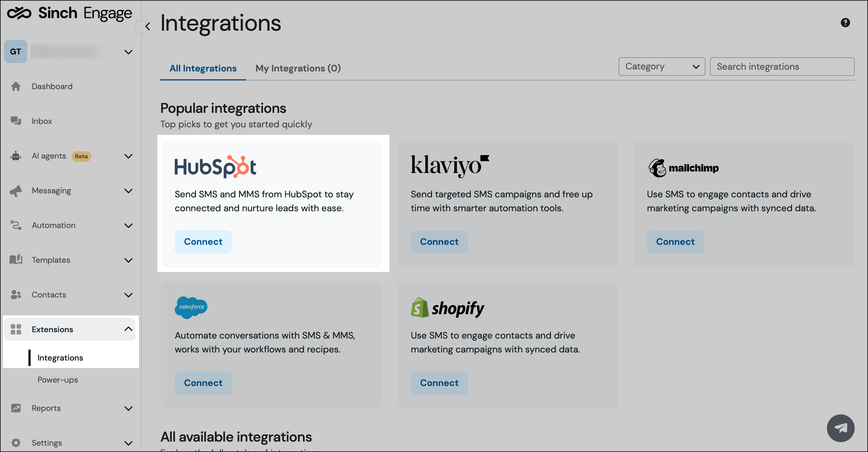Click the Automation flow icon
Image resolution: width=868 pixels, height=452 pixels.
[x=16, y=225]
